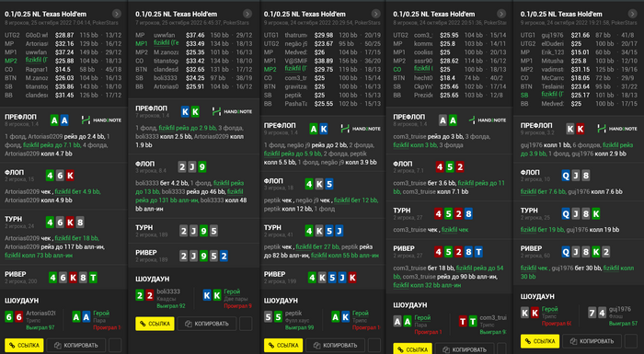Click green 2 card in boli3333 showdown

140,295
